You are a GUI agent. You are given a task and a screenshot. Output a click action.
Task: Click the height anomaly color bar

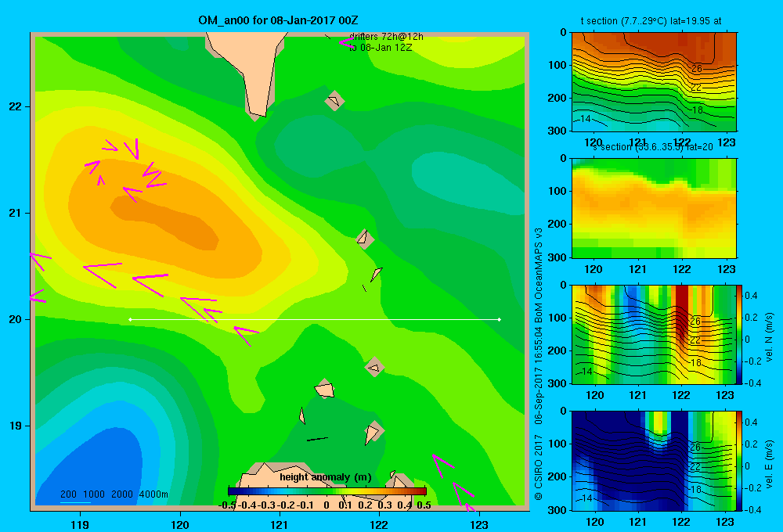point(327,491)
